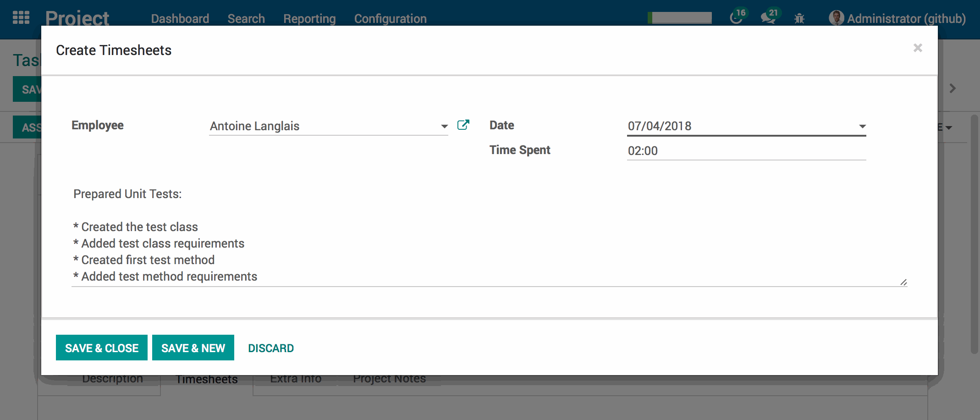Click SAVE & NEW button
This screenshot has height=420, width=980.
click(x=193, y=348)
